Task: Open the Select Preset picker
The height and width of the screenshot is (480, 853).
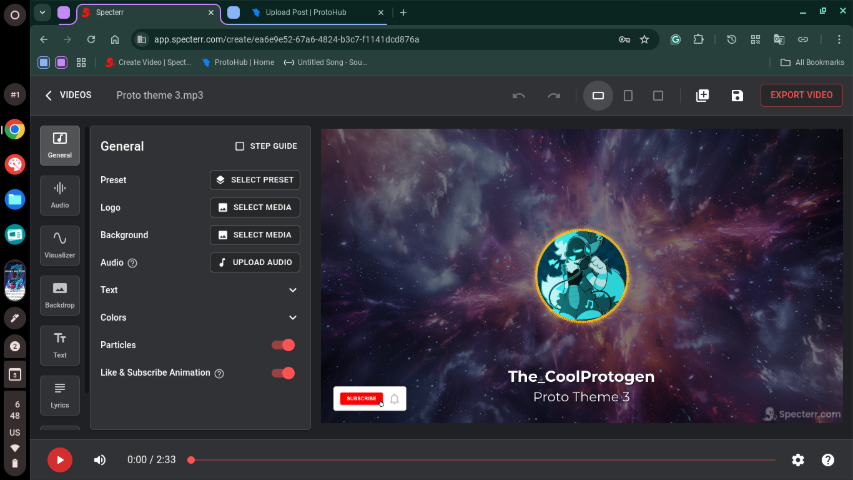Action: 255,180
